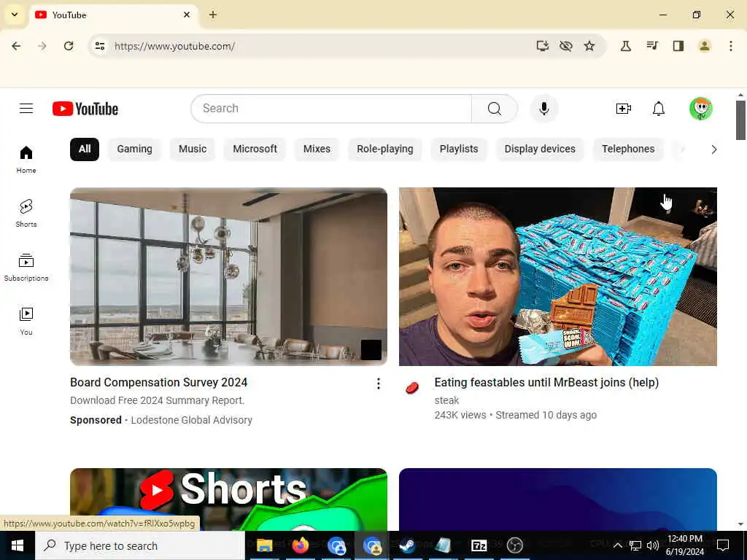The width and height of the screenshot is (747, 560).
Task: Open Firefox from the taskbar
Action: pyautogui.click(x=300, y=545)
